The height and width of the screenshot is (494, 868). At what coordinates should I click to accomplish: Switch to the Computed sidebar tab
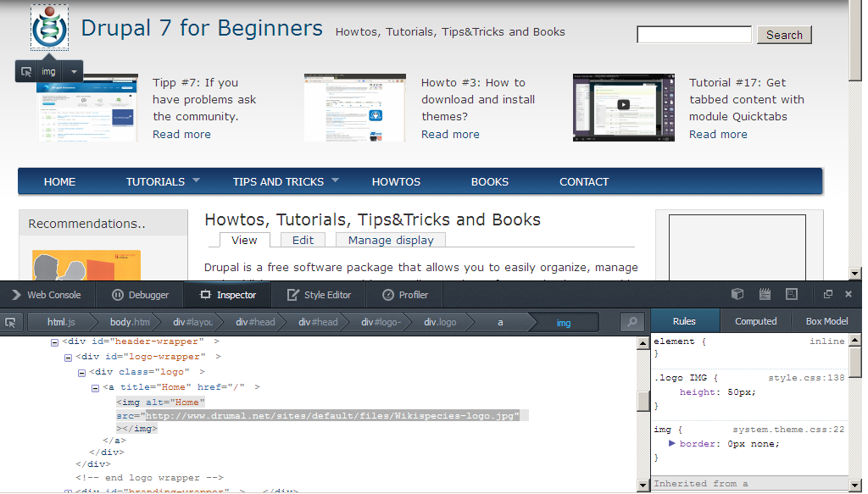pyautogui.click(x=755, y=321)
